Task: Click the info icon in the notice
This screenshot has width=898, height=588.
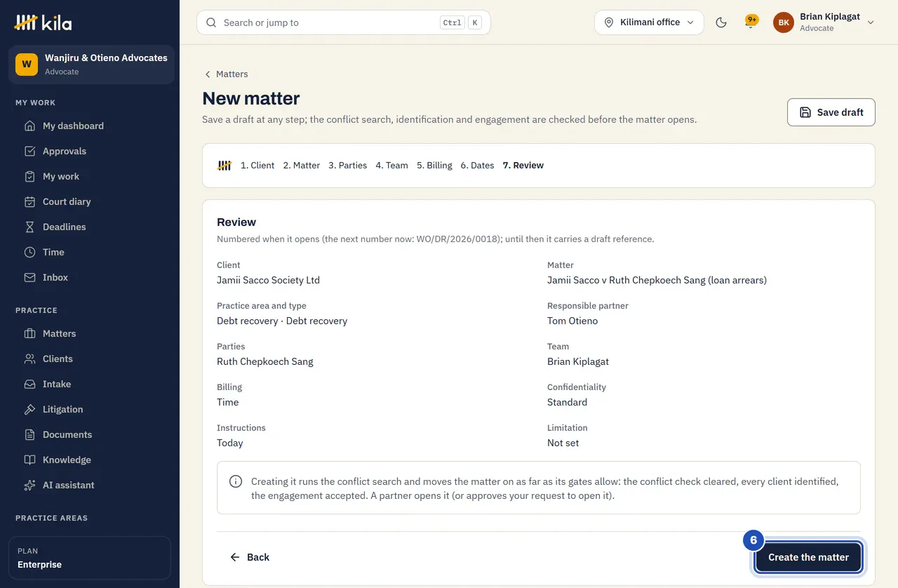Action: [236, 481]
